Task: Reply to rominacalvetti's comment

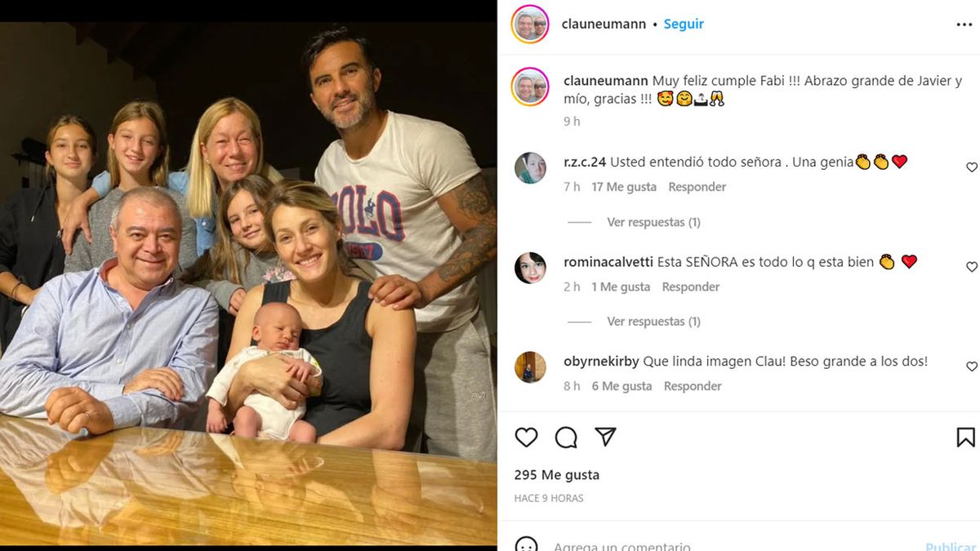Action: 691,287
